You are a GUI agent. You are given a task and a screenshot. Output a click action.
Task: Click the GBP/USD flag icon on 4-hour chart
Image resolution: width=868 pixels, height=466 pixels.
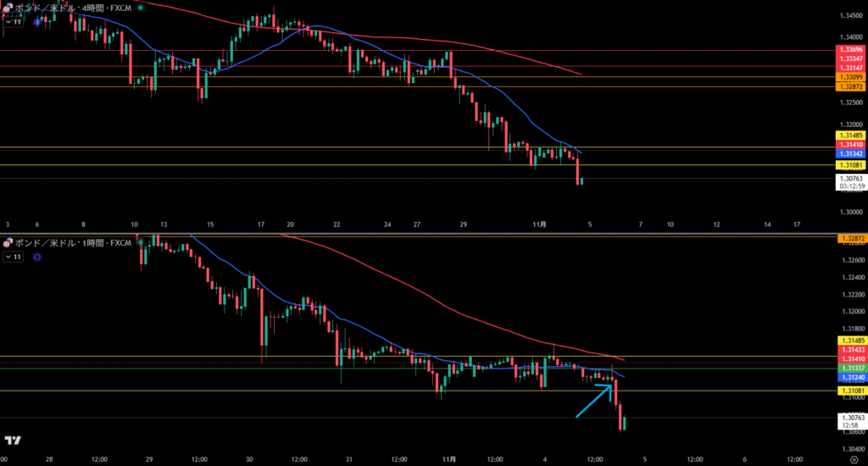click(x=7, y=7)
